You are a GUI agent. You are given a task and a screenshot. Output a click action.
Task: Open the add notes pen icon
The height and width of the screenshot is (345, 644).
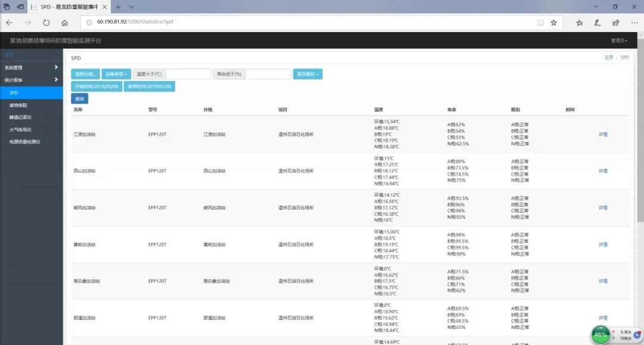click(x=597, y=23)
